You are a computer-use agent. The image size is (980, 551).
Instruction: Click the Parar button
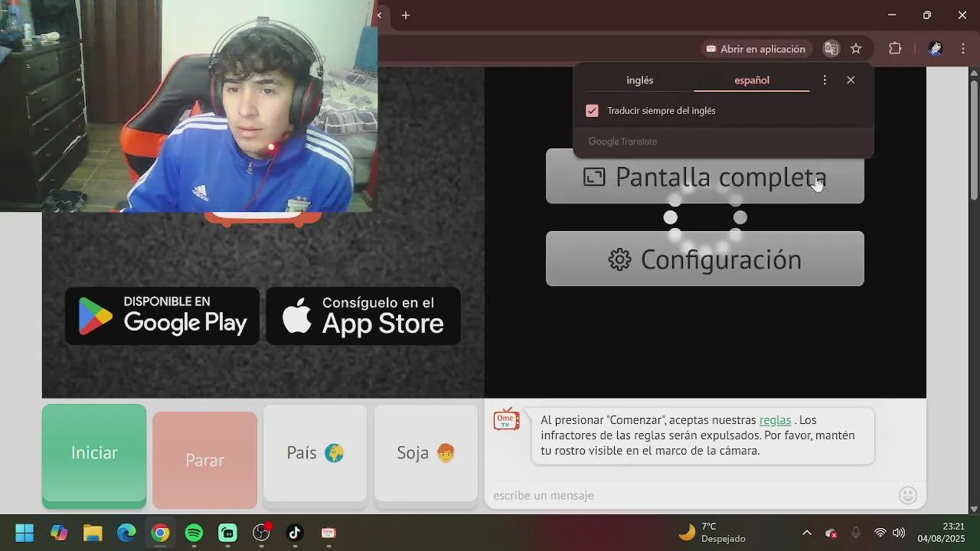[x=204, y=459]
